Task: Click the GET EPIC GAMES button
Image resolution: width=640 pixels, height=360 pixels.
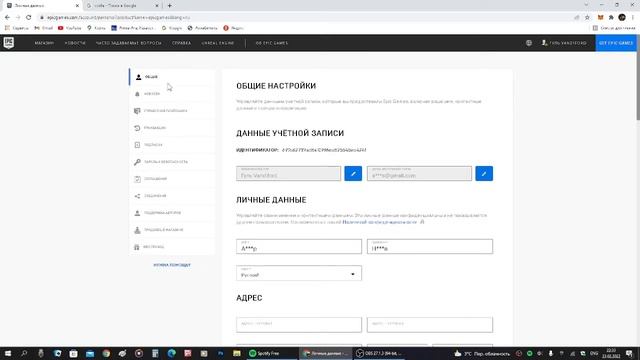Action: 616,43
